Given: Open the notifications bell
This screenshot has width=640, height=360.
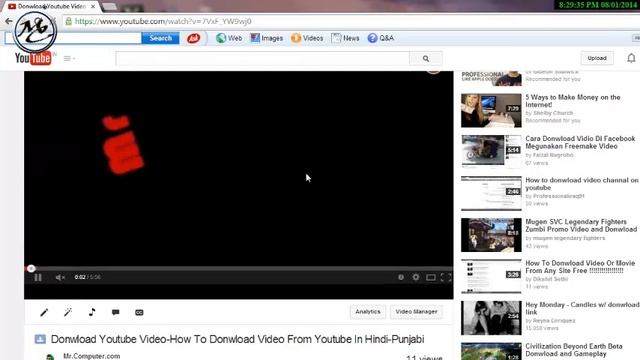Looking at the screenshot, I should coord(631,58).
